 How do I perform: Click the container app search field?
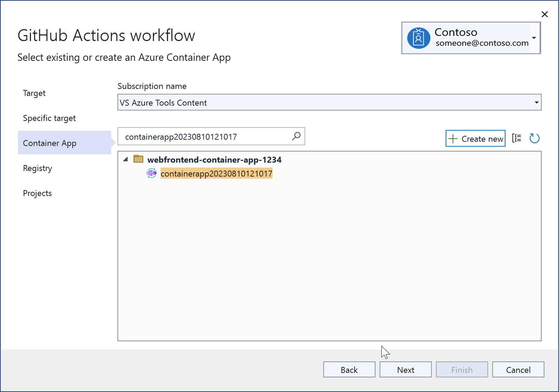tap(205, 136)
